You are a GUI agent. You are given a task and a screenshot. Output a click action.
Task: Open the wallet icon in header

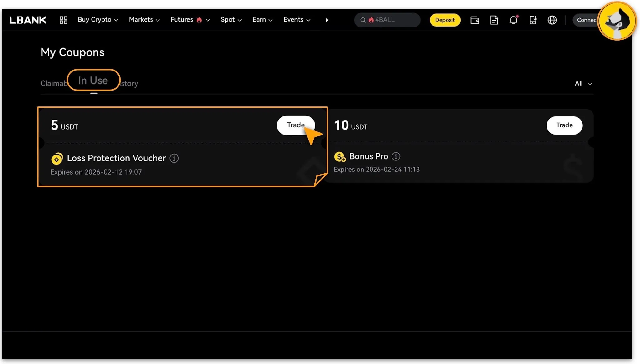(475, 20)
